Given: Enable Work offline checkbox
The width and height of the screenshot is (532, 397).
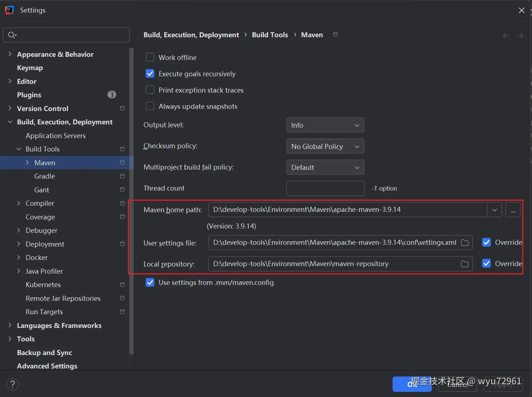Looking at the screenshot, I should tap(150, 57).
